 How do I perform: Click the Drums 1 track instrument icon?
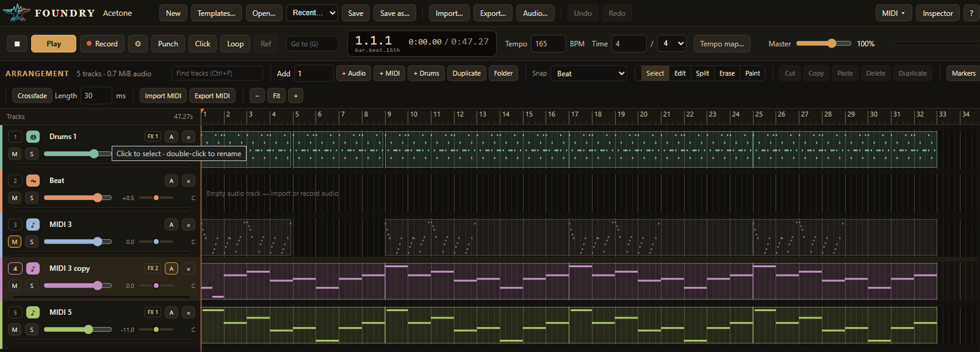pos(33,137)
